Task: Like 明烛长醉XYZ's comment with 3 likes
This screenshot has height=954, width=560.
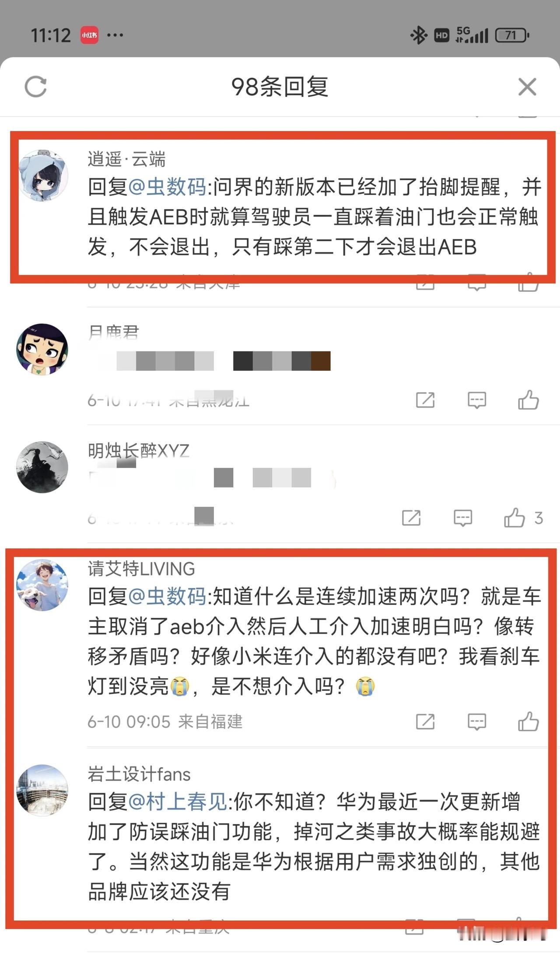Action: pos(514,518)
